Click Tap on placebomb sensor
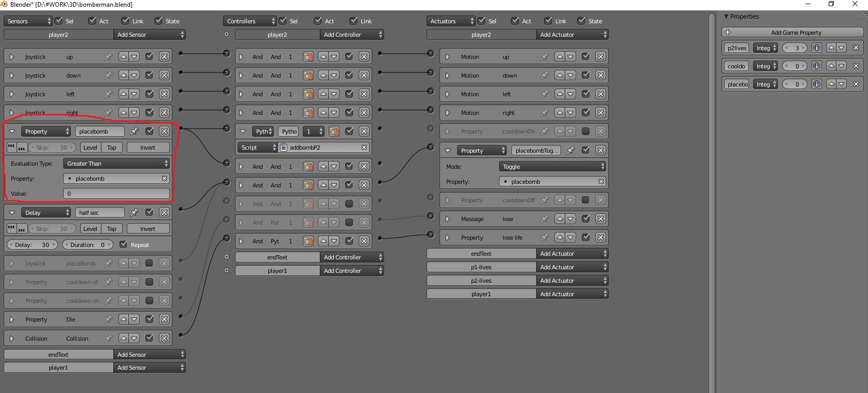 112,148
